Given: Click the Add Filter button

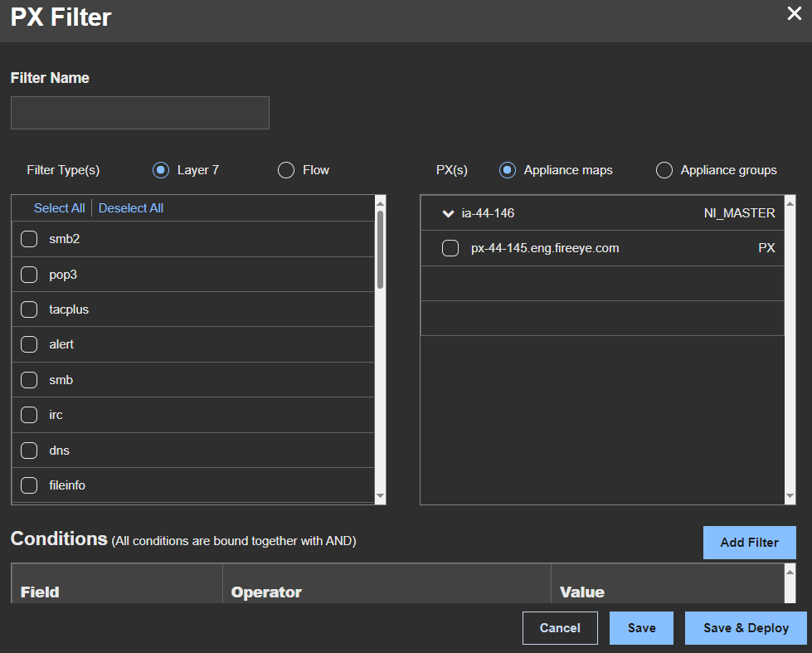Looking at the screenshot, I should [x=749, y=543].
